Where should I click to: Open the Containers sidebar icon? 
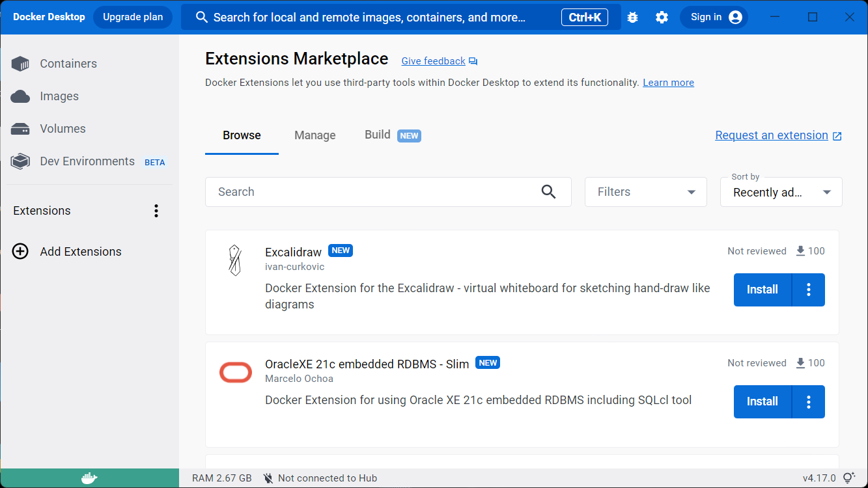tap(20, 64)
